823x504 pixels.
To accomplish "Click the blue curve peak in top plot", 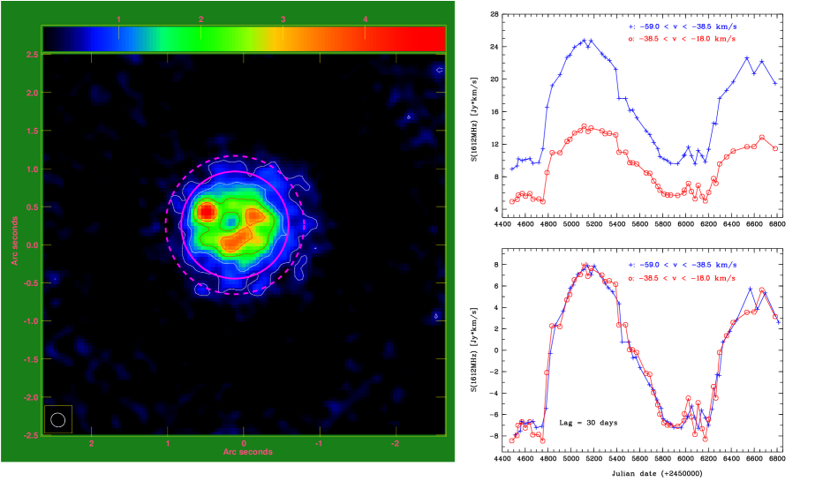I will (x=584, y=41).
